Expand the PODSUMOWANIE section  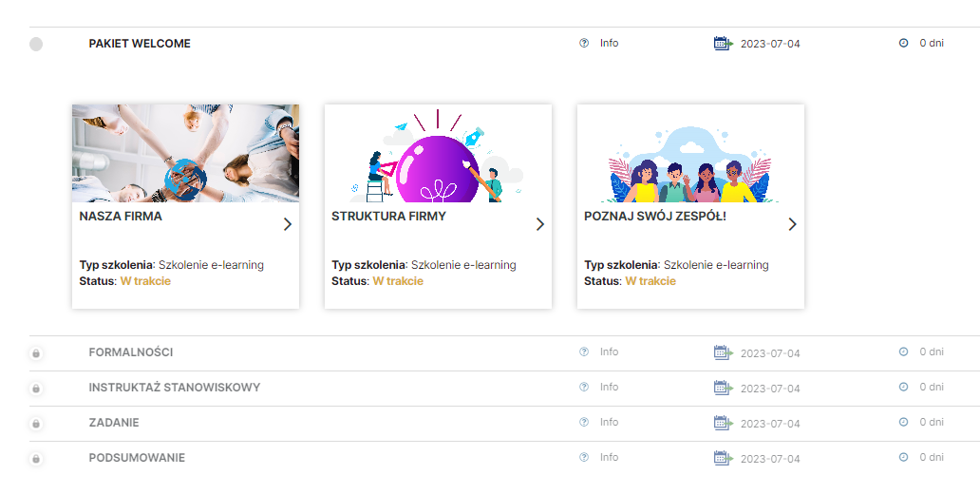137,458
